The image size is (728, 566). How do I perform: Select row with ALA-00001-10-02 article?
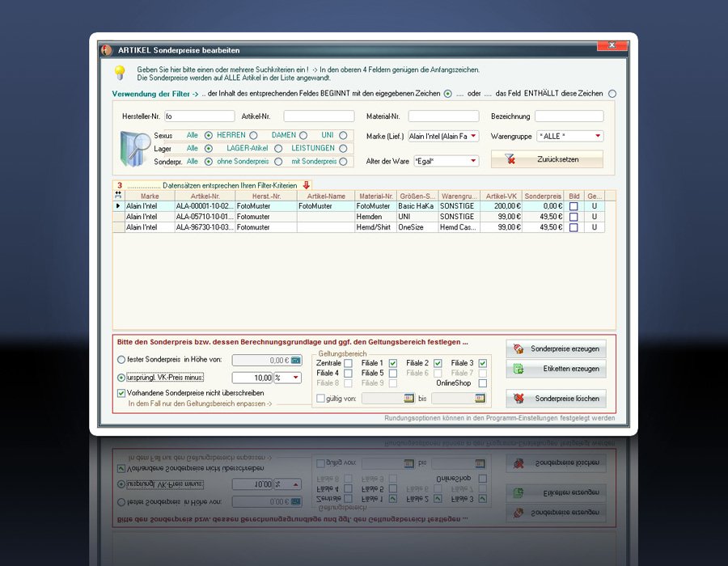coord(358,206)
